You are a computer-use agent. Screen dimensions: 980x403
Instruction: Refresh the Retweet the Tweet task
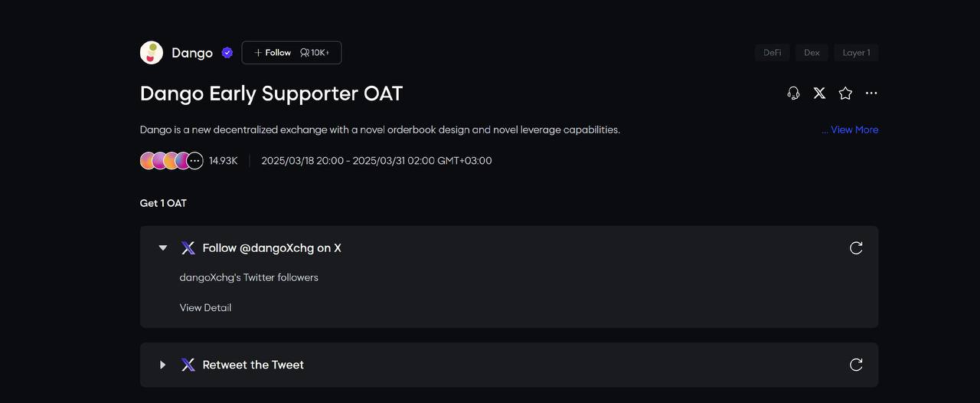pos(856,365)
